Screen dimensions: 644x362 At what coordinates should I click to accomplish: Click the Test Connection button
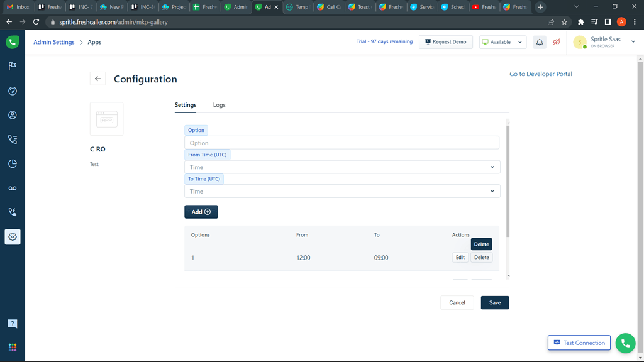579,343
